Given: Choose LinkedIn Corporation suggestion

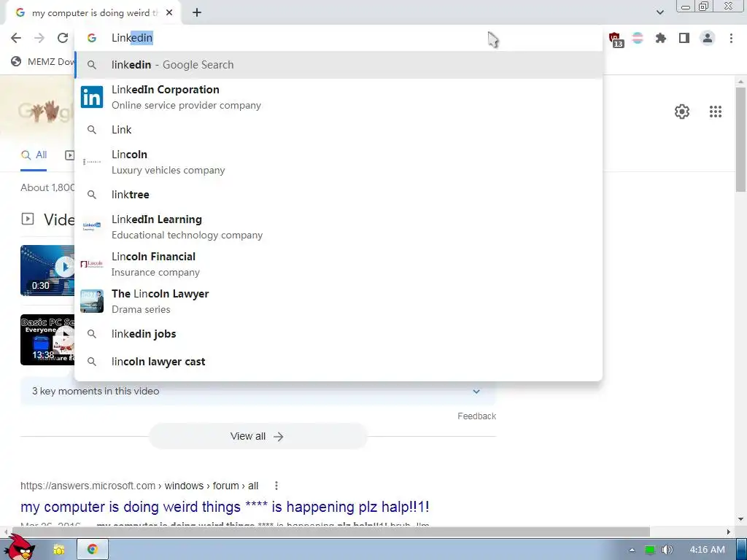Looking at the screenshot, I should click(x=338, y=97).
